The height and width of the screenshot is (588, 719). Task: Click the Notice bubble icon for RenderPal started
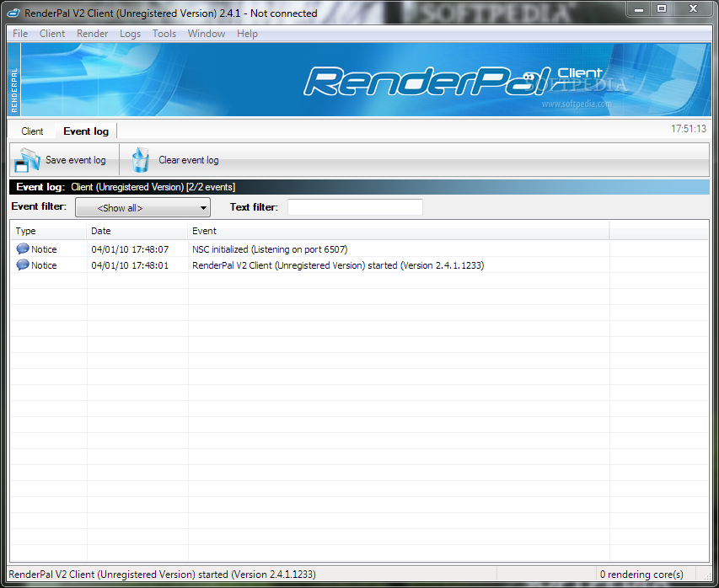tap(23, 265)
